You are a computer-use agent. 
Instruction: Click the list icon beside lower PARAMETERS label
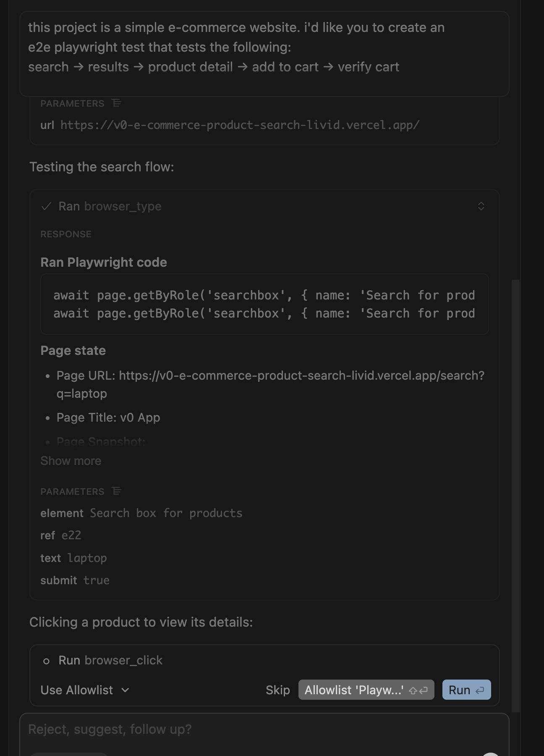[x=116, y=491]
